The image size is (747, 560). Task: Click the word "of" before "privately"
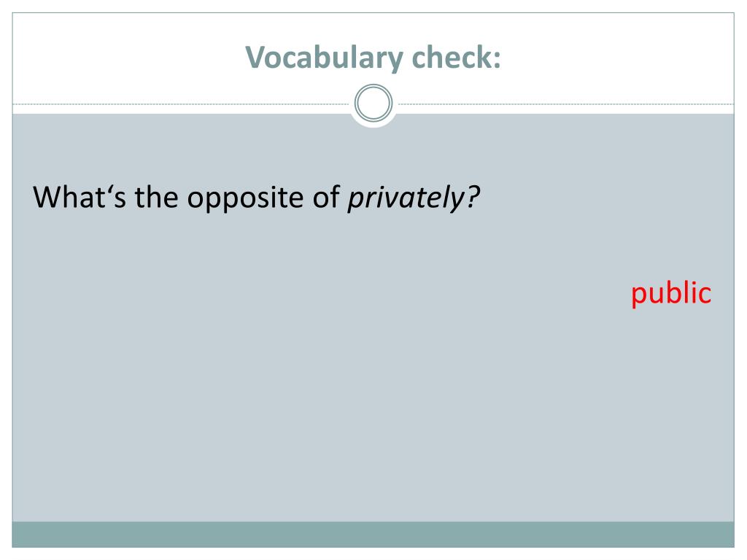tap(326, 197)
